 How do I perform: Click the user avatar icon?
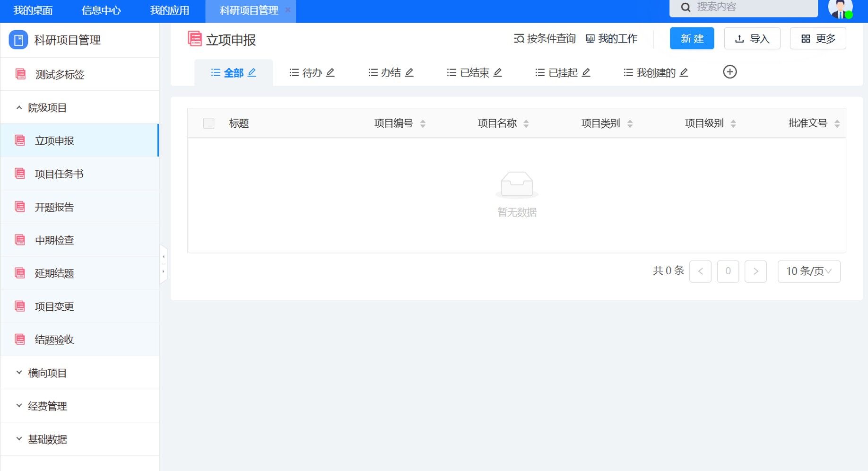pos(840,9)
